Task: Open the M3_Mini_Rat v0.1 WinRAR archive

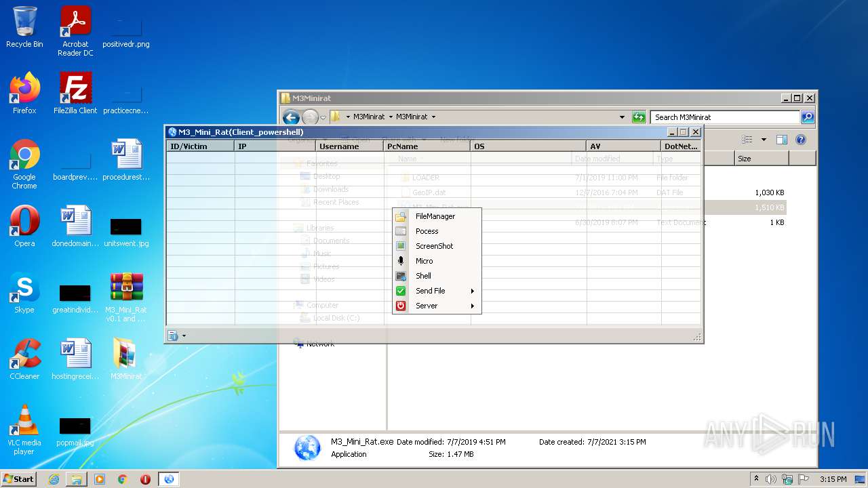Action: point(126,298)
